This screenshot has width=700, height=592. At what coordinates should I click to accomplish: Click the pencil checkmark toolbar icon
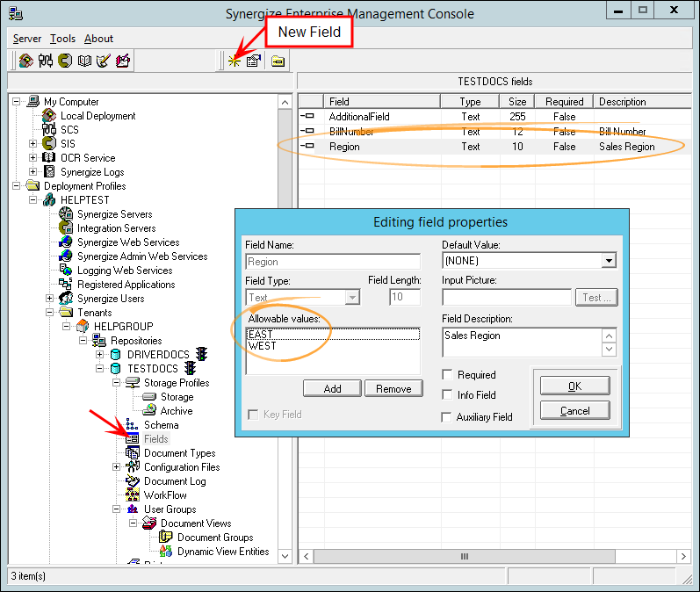click(103, 61)
